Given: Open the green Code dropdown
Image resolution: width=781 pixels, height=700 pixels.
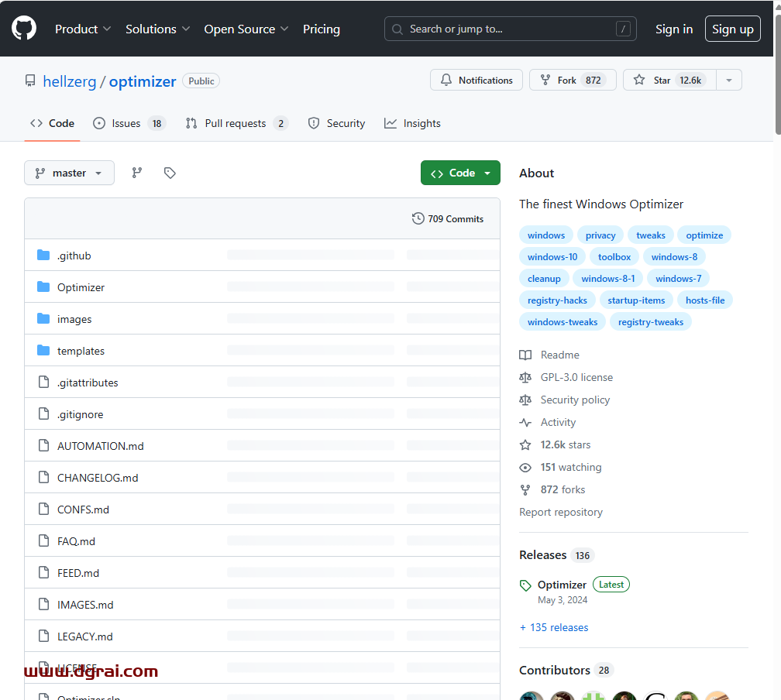Looking at the screenshot, I should 460,173.
